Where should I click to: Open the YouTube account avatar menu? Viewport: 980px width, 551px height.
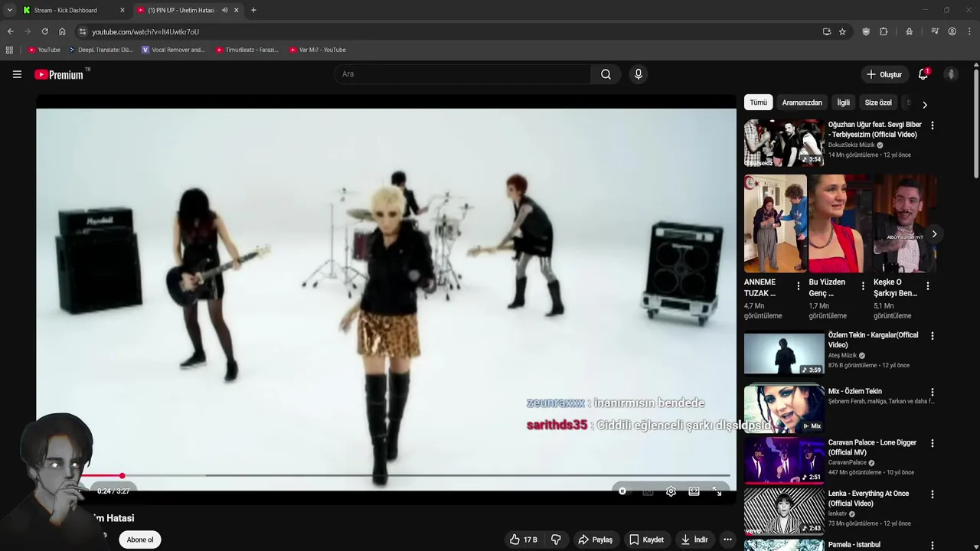(x=951, y=74)
